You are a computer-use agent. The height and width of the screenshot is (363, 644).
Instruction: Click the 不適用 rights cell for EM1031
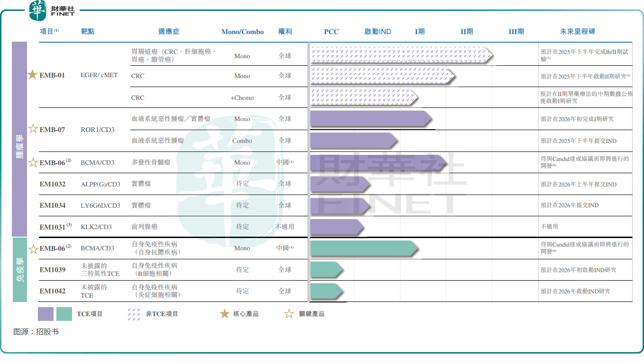(285, 227)
